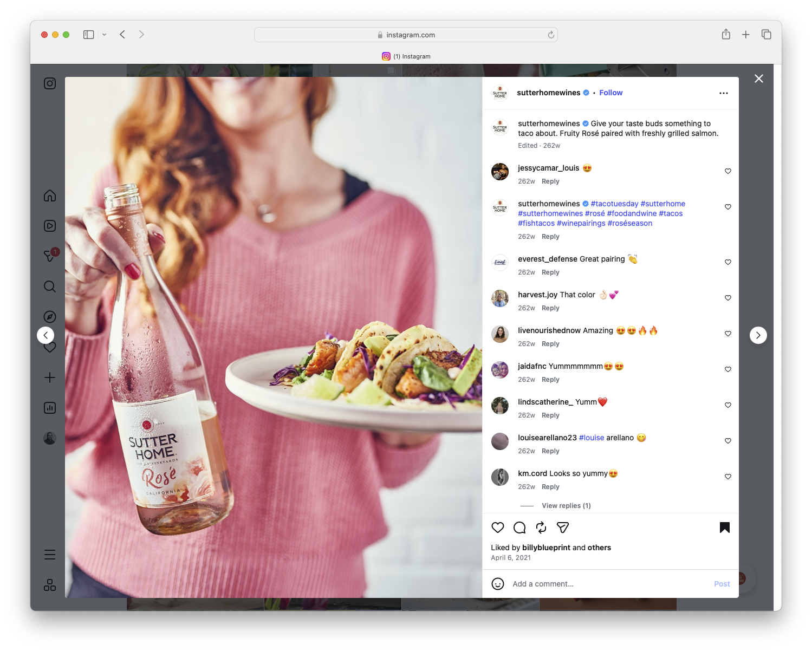Open livenourishednow's profile avatar
This screenshot has height=651, width=812.
tap(500, 334)
